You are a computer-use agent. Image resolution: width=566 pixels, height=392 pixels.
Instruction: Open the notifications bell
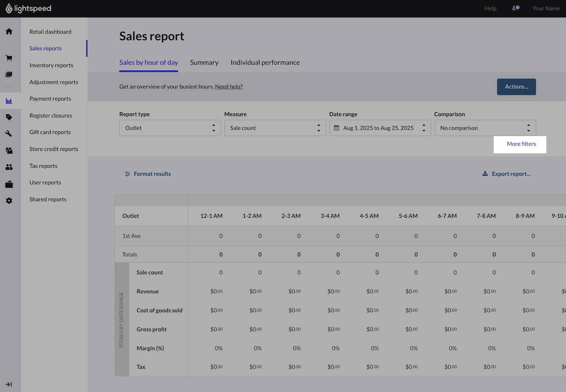click(x=515, y=8)
